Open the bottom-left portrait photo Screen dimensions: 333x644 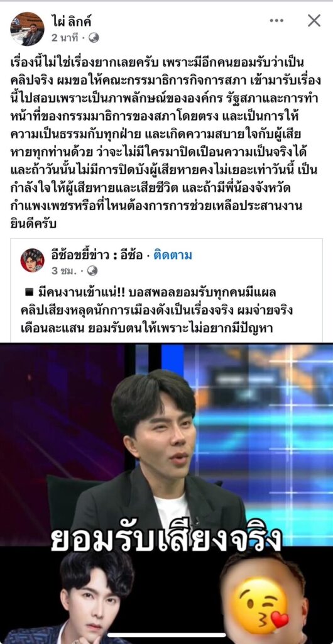(92, 597)
